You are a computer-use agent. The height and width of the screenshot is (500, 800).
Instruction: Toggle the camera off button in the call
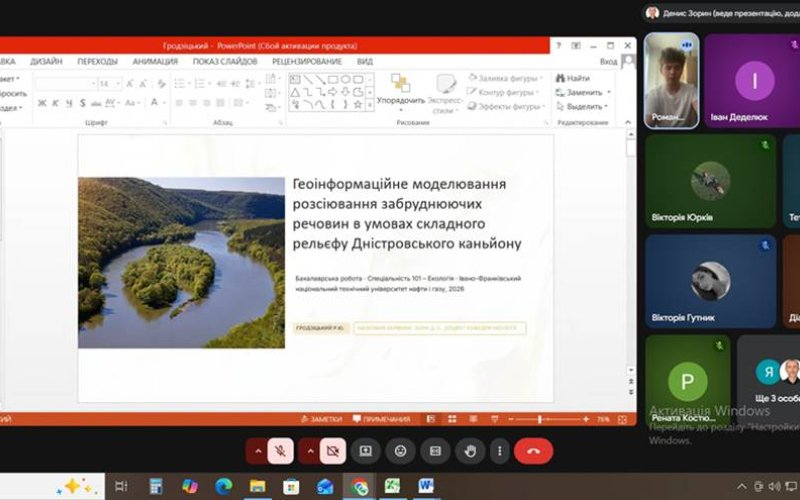pos(333,451)
